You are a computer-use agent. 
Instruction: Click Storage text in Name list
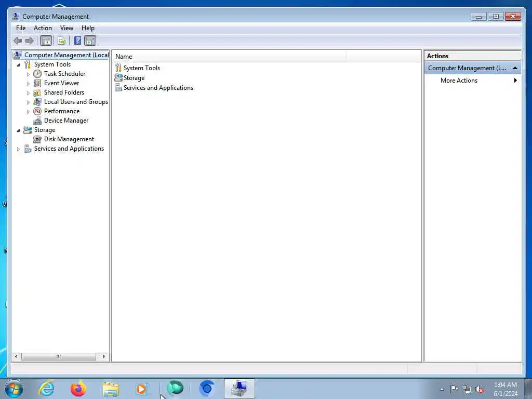click(134, 78)
